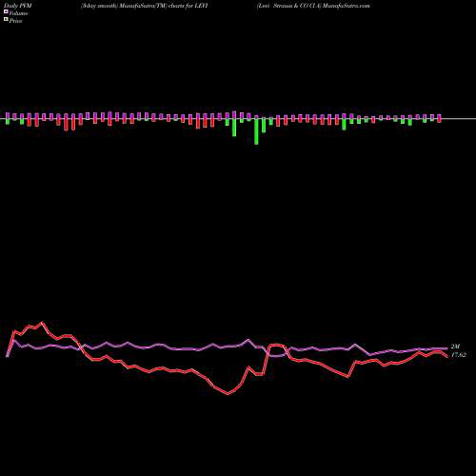
Task: Select the Volume legend label
Action: click(x=18, y=13)
